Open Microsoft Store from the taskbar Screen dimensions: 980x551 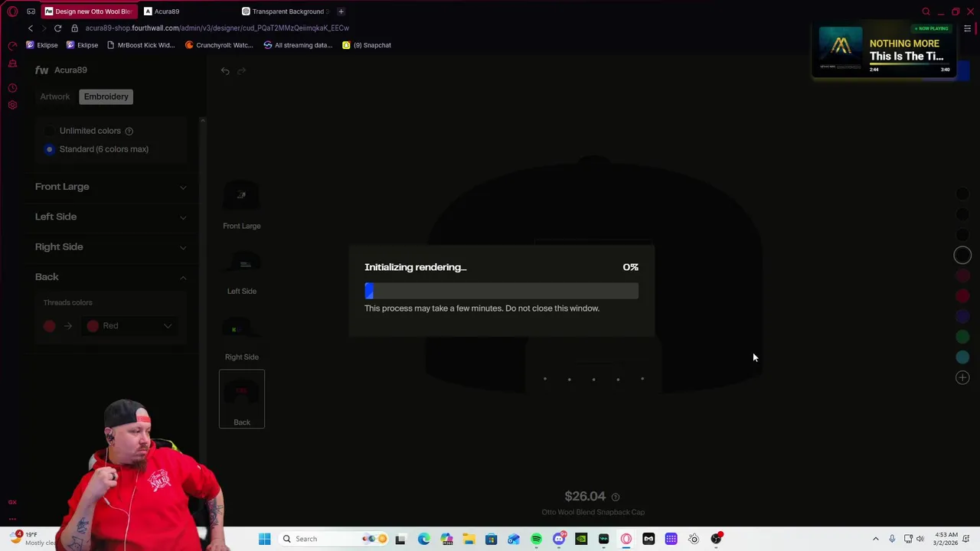(491, 539)
